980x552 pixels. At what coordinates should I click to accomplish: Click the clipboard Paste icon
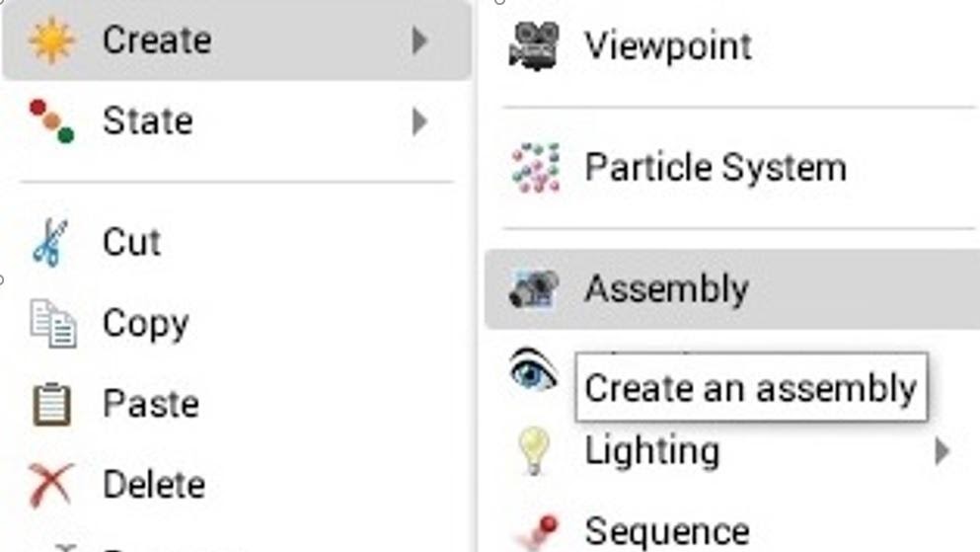[x=51, y=404]
